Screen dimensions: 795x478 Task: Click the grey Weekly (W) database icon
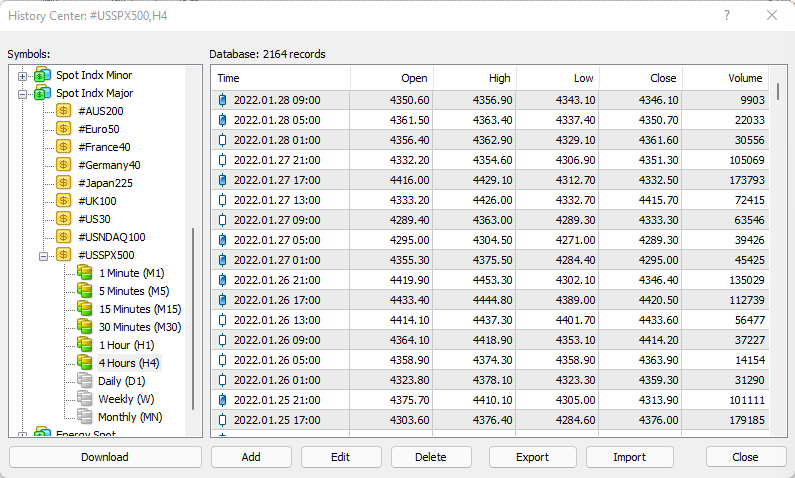[x=85, y=399]
